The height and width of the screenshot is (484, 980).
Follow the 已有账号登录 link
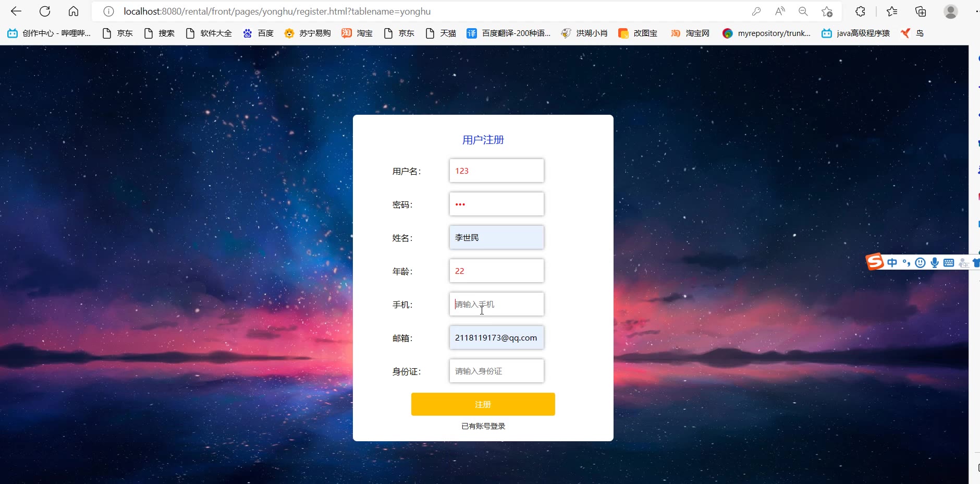tap(483, 426)
